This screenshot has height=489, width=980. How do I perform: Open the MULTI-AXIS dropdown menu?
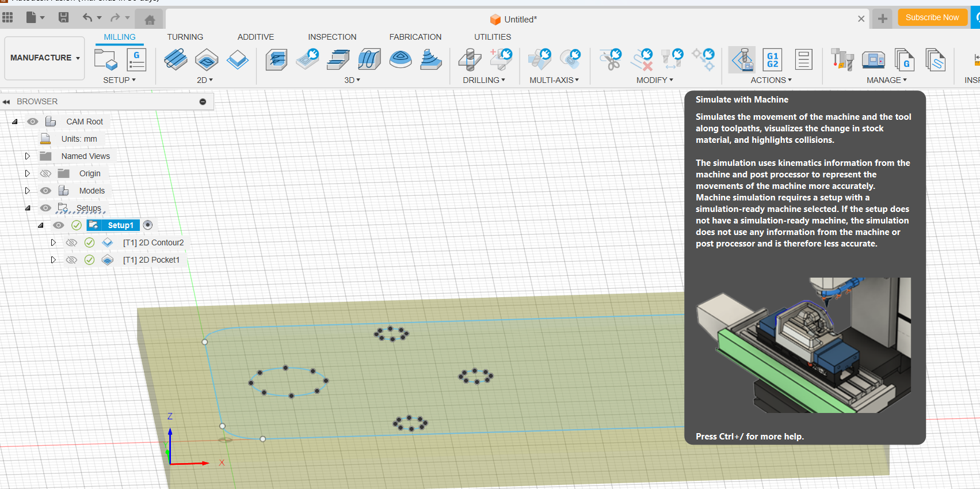(x=554, y=80)
